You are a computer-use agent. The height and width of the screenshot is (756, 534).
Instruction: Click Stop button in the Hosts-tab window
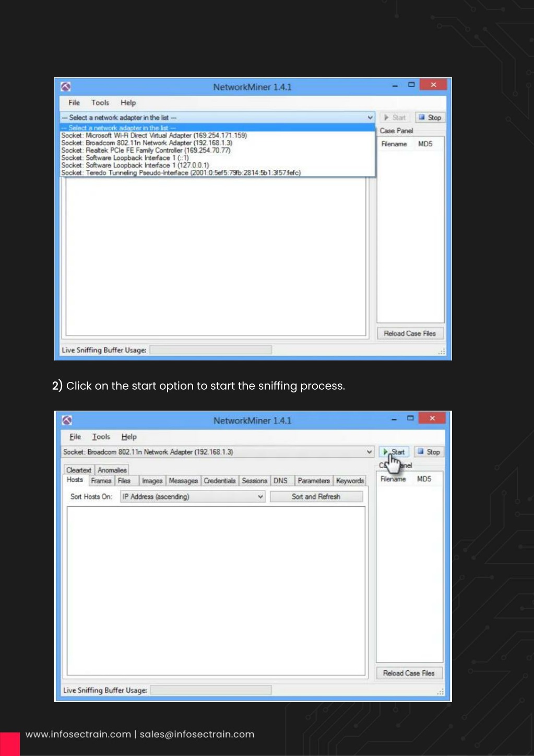point(429,452)
